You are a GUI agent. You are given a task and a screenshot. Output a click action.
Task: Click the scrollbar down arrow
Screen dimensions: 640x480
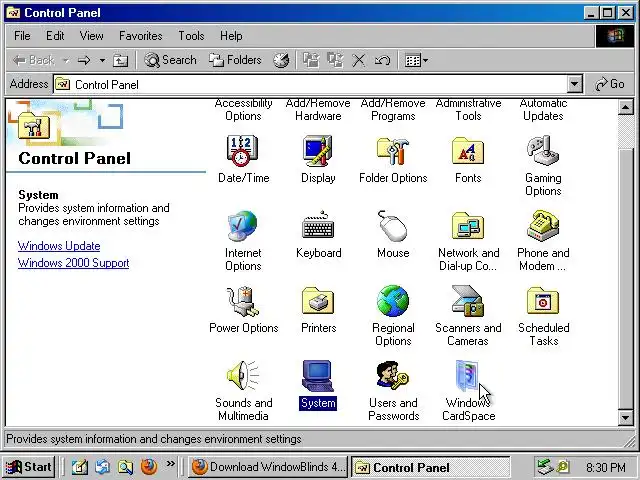click(x=625, y=418)
